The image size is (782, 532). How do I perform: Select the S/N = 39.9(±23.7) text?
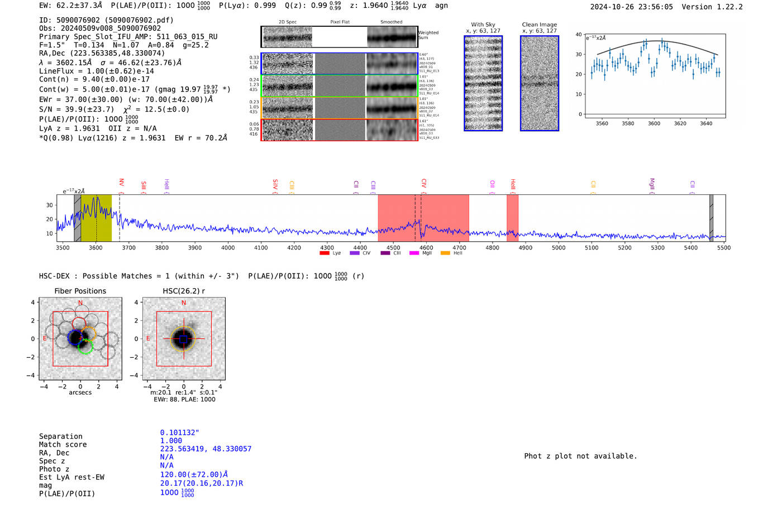(x=77, y=109)
